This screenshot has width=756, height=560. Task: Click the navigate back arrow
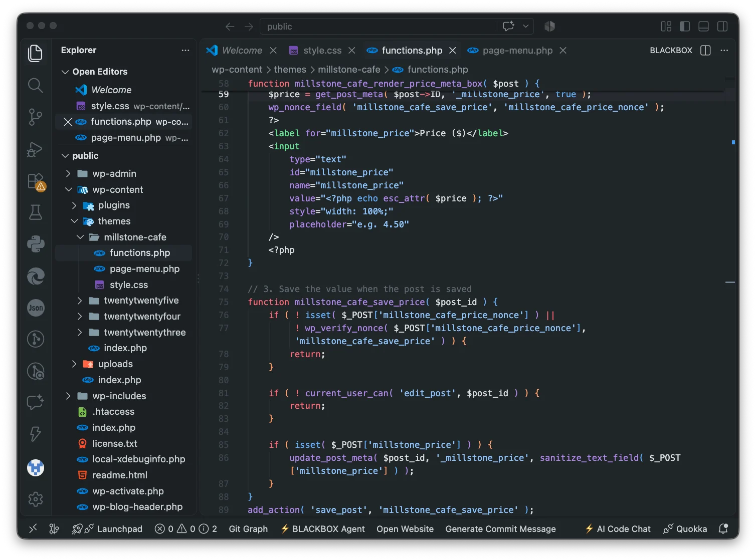(x=230, y=27)
